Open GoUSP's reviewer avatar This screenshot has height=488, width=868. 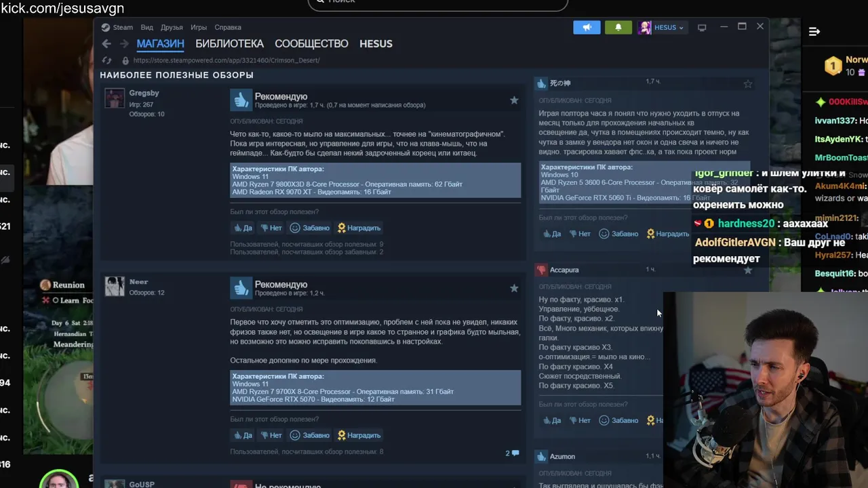click(115, 483)
